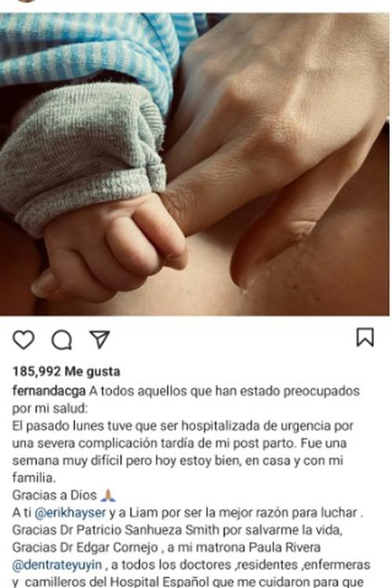The image size is (392, 588).
Task: Like the post with the heart icon
Action: 24,339
